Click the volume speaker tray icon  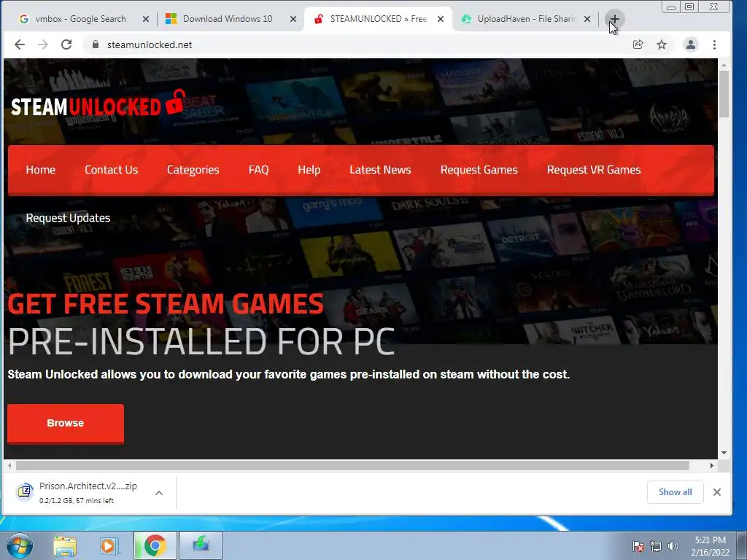point(673,546)
